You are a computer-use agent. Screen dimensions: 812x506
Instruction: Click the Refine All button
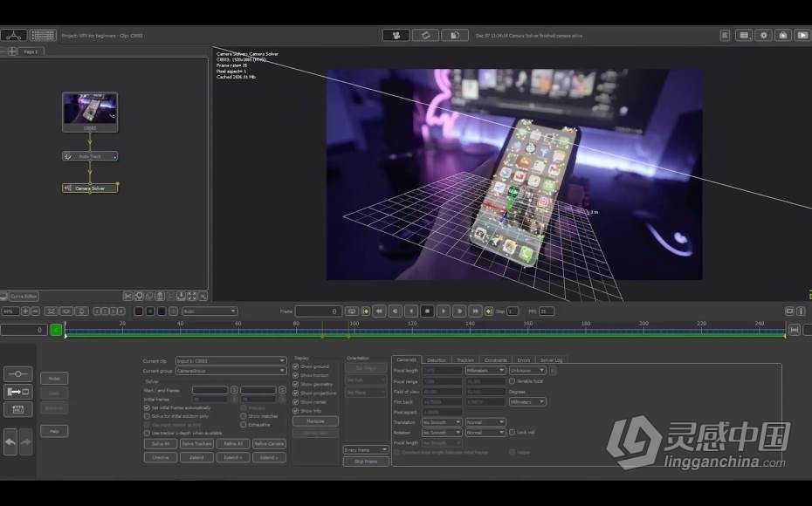pyautogui.click(x=233, y=443)
